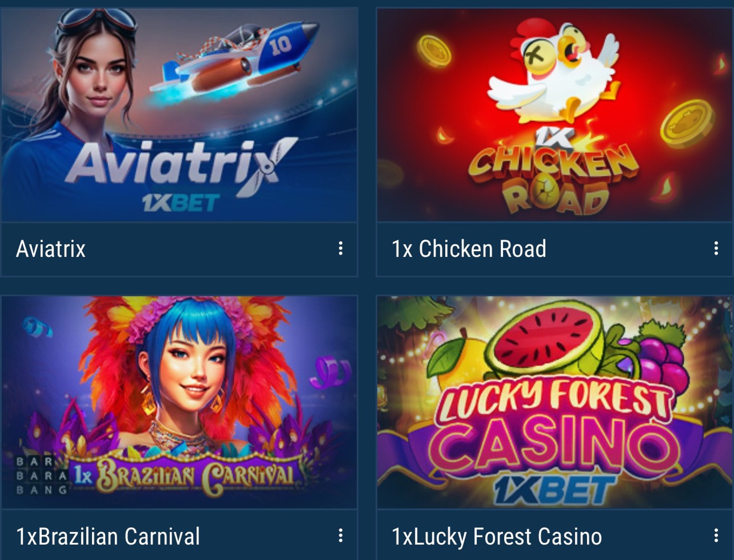Open the Aviatrix three-dot options menu
Screen dimensions: 734x560
click(x=340, y=249)
